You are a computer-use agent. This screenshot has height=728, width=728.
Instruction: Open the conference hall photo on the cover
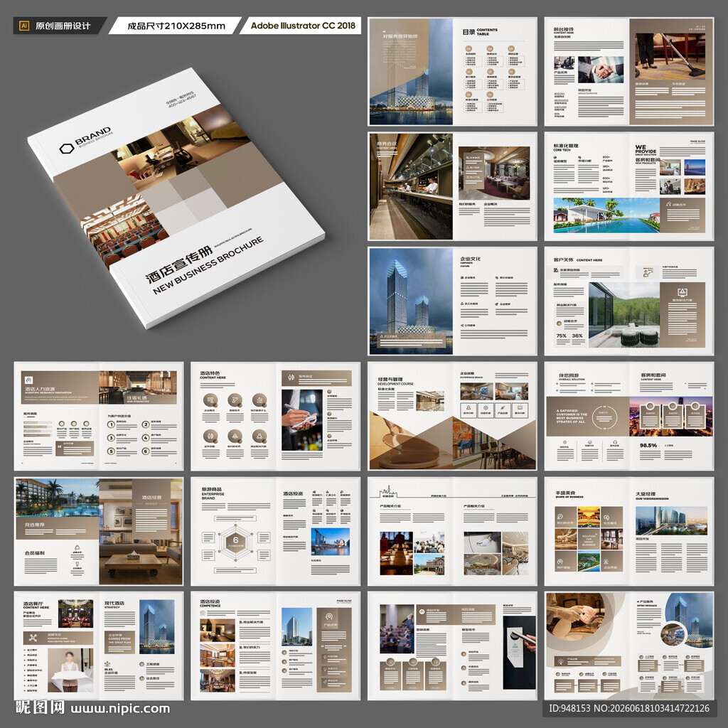[x=123, y=230]
